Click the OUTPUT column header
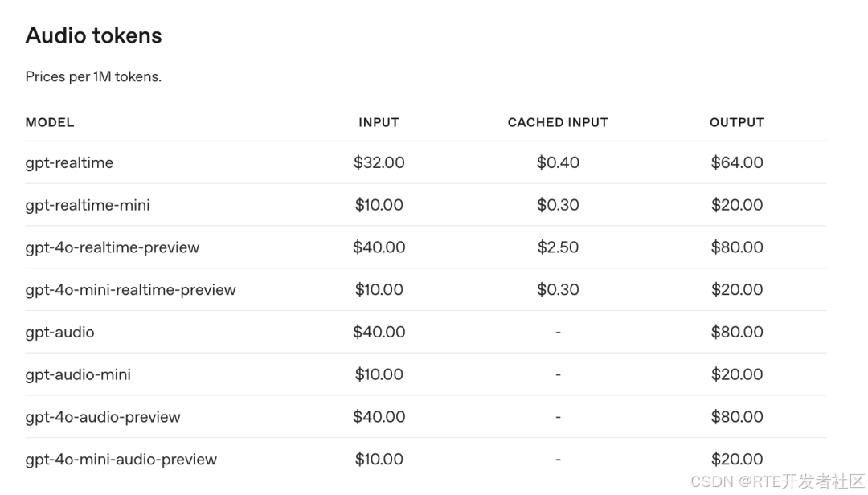The width and height of the screenshot is (868, 495). tap(737, 122)
